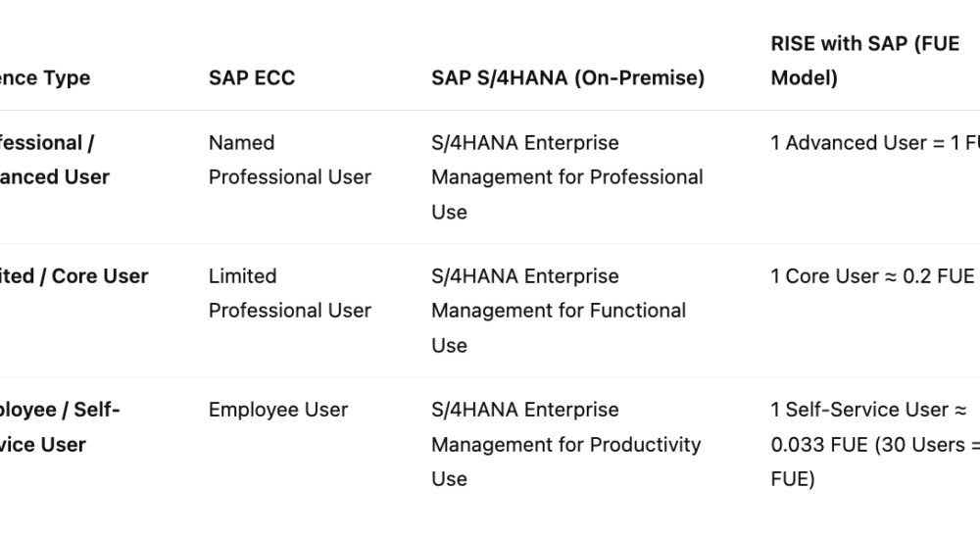Select the Named Professional User cell

tap(289, 160)
